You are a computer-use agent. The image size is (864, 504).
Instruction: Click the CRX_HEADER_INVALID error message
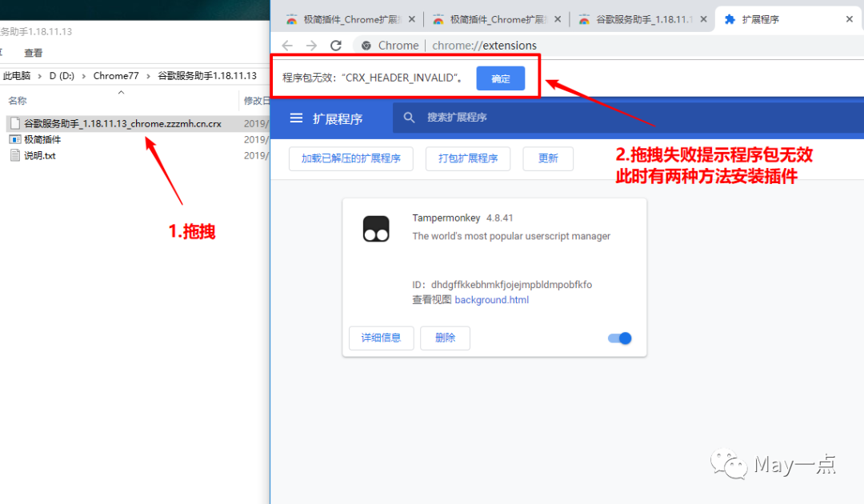pyautogui.click(x=373, y=78)
